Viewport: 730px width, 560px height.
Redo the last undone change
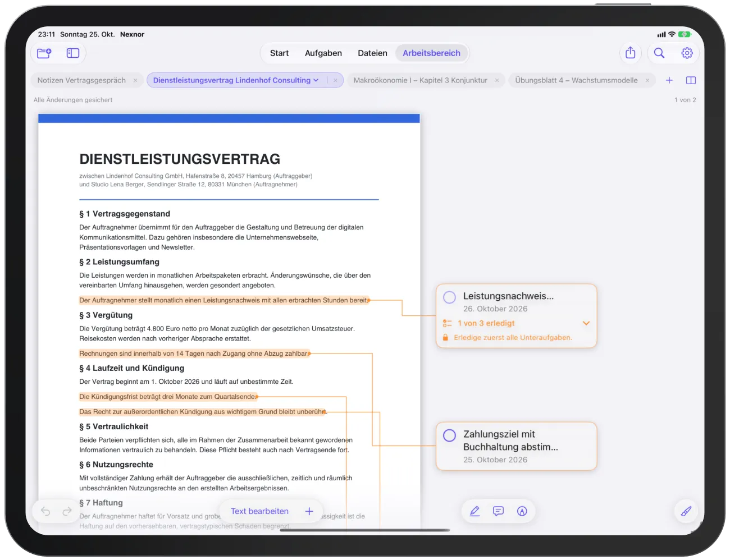(67, 511)
